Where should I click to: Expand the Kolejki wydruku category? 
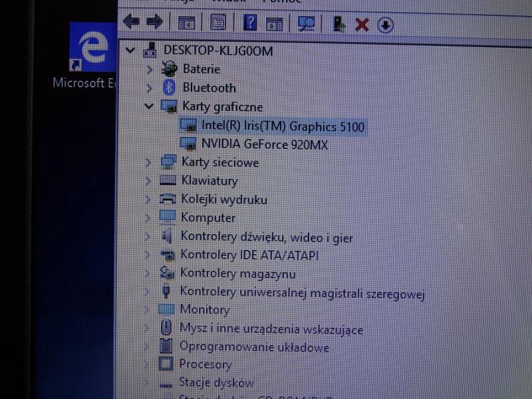pos(148,199)
